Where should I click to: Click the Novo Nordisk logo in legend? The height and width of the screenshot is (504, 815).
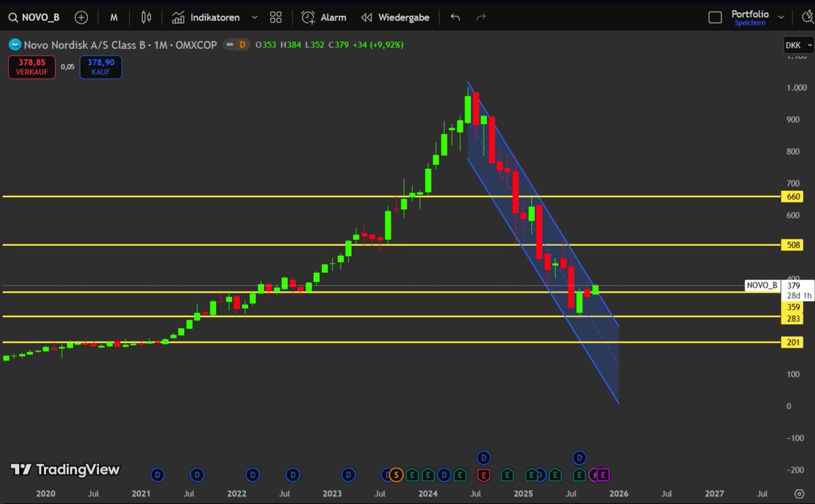[14, 45]
